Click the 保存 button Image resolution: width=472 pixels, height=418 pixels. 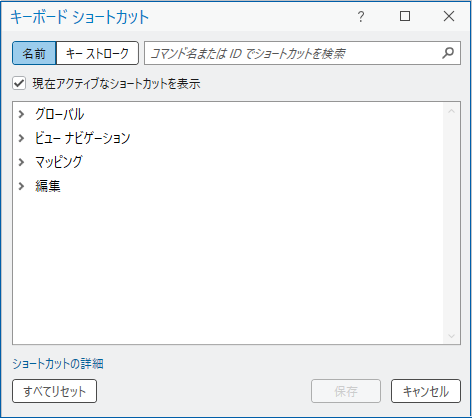pos(346,391)
